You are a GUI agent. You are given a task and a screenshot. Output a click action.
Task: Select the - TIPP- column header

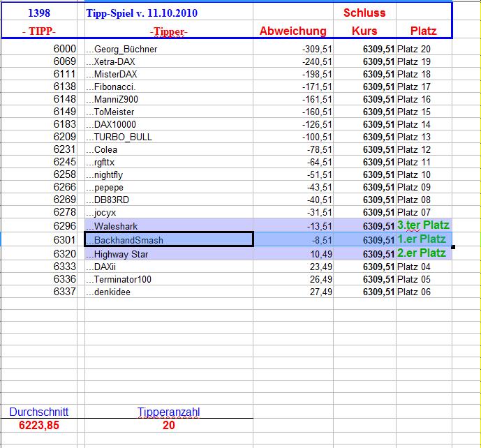39,31
